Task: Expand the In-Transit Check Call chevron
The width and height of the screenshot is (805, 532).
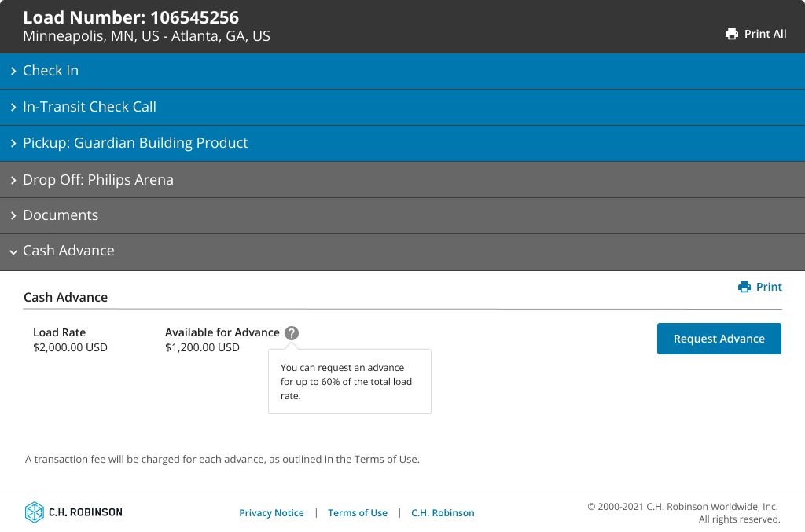Action: 13,108
